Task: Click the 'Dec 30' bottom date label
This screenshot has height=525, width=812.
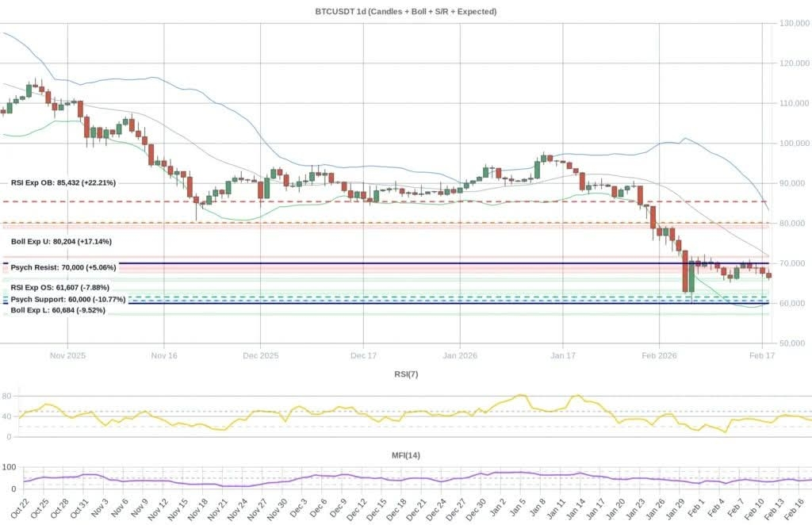Action: (x=478, y=510)
